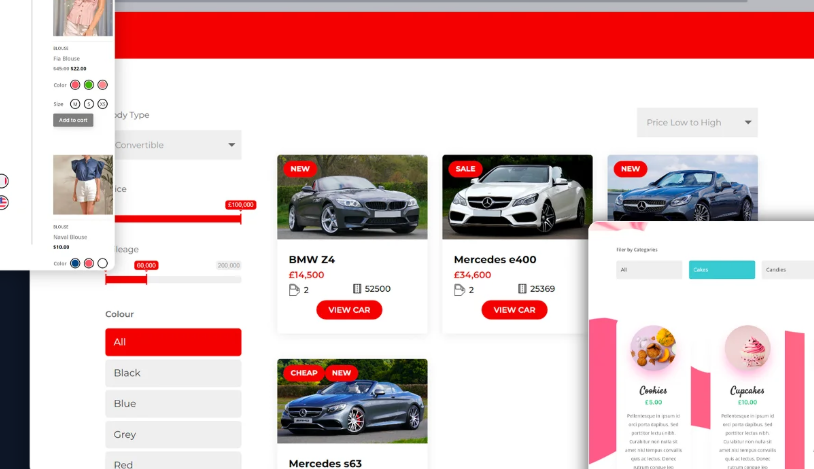Pick the white color for Naval Blouse
The width and height of the screenshot is (814, 469).
tap(102, 263)
